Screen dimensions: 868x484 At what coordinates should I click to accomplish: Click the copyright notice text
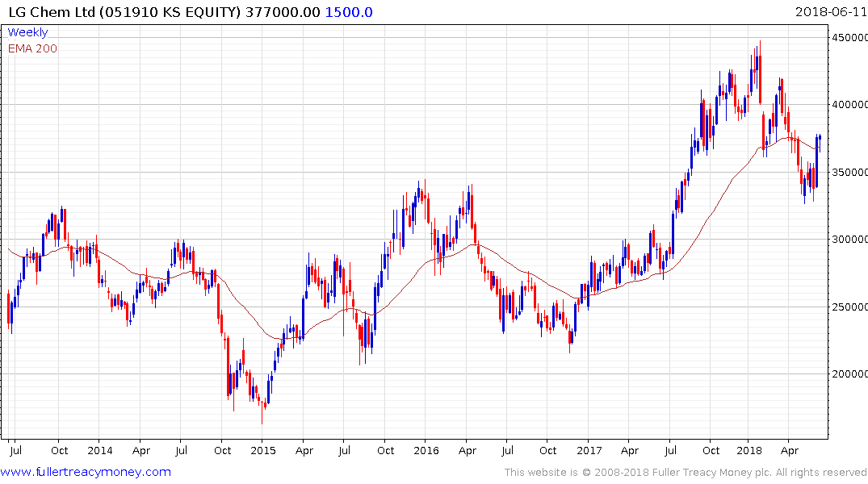686,473
